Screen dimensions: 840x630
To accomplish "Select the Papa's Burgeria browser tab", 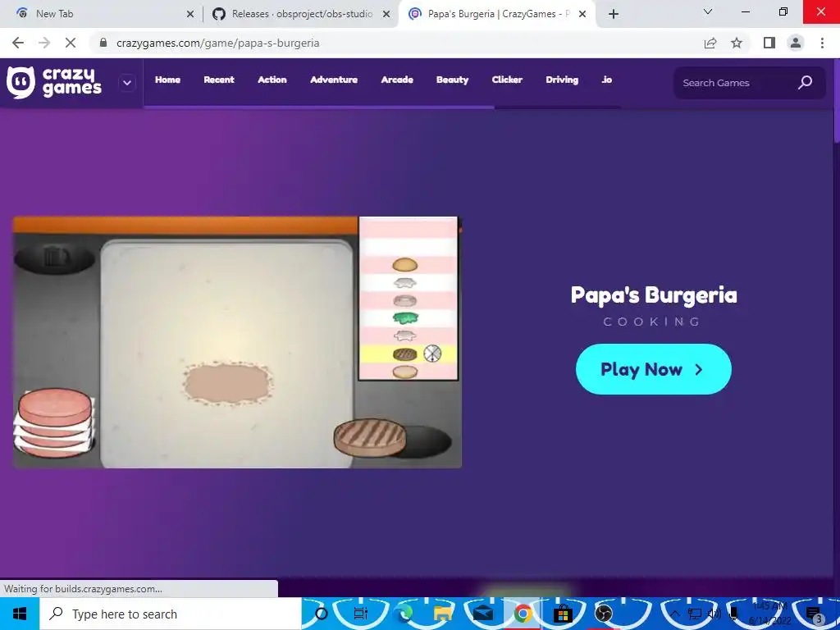I will click(498, 14).
